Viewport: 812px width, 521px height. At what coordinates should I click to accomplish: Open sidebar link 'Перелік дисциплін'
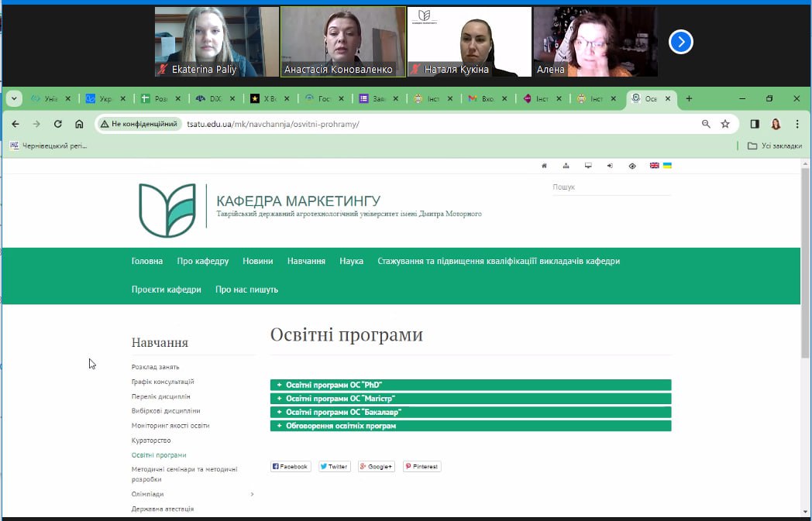click(x=161, y=396)
